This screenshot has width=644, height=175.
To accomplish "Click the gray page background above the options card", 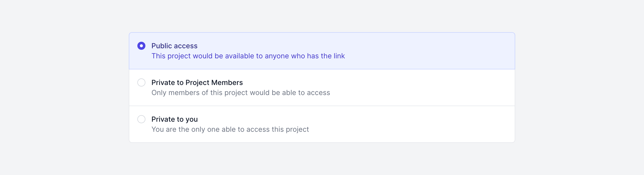I will click(x=322, y=15).
